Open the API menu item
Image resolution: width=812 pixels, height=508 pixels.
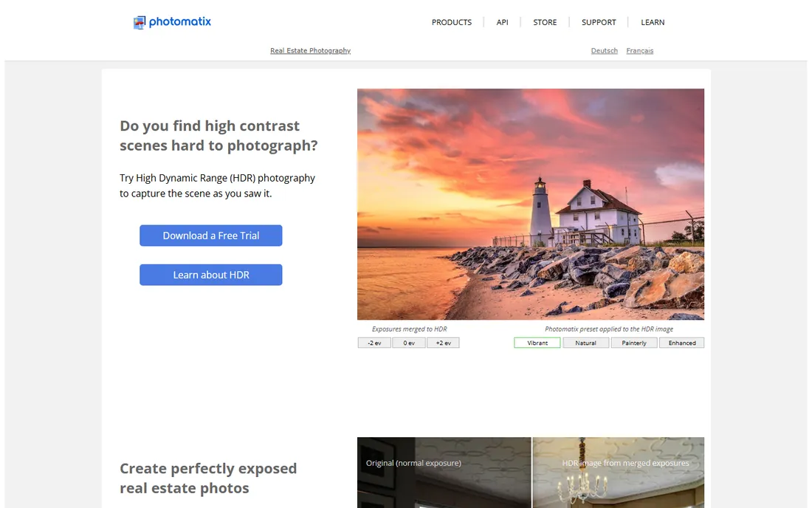coord(502,22)
